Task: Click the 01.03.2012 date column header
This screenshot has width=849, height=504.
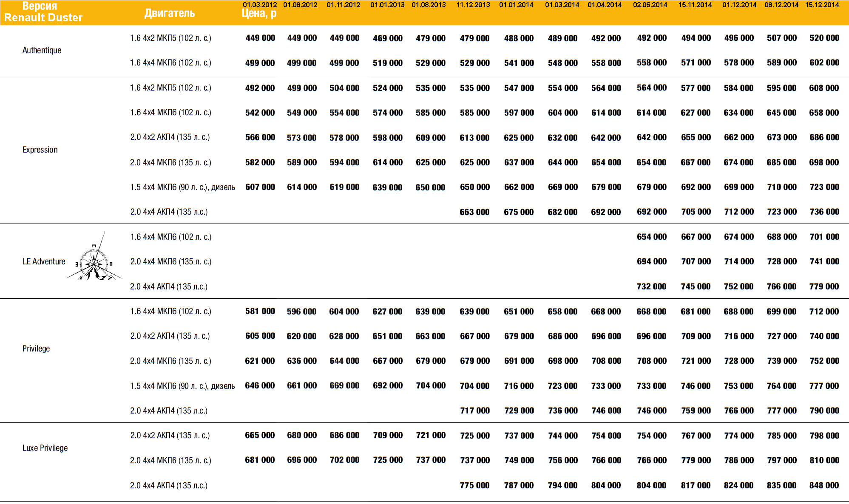Action: click(x=260, y=5)
